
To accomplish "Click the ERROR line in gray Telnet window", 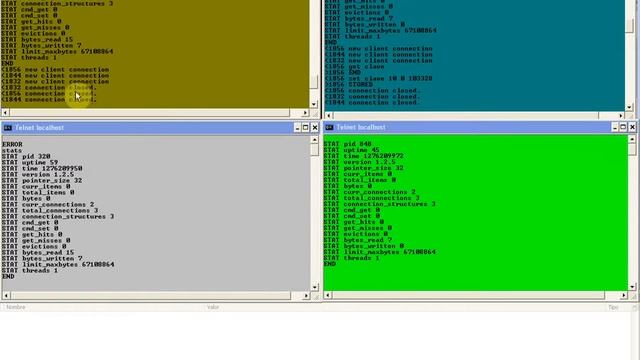I will [12, 144].
